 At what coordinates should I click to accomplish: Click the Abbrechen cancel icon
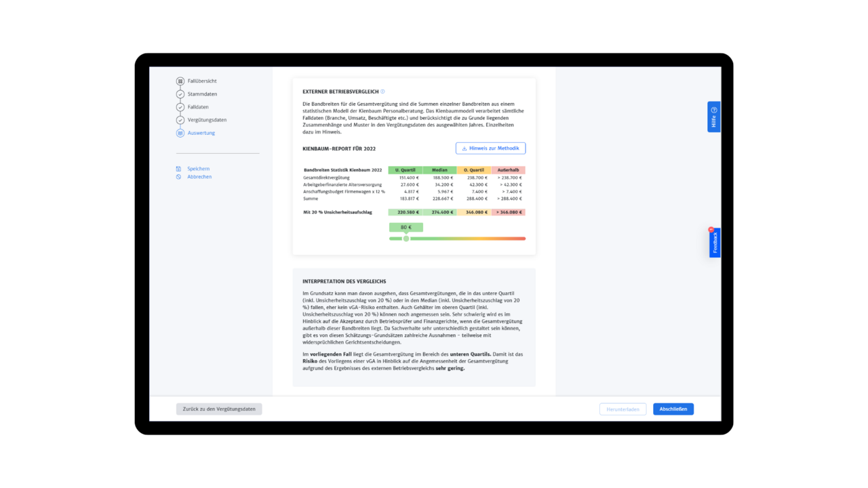pos(179,177)
